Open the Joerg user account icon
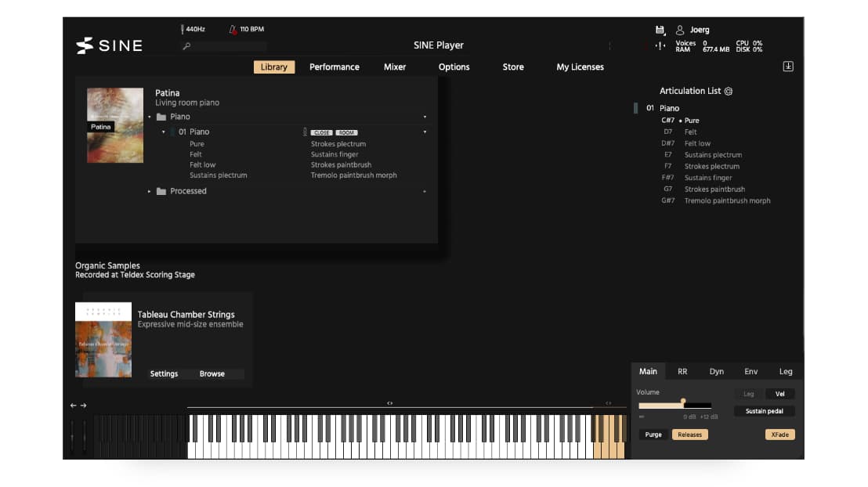The width and height of the screenshot is (868, 487). tap(679, 29)
